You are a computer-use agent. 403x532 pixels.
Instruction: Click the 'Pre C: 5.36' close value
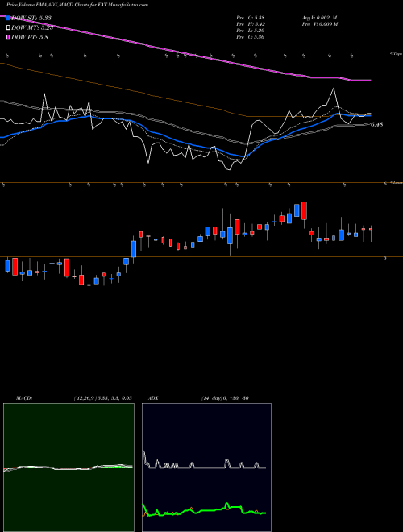pyautogui.click(x=251, y=37)
